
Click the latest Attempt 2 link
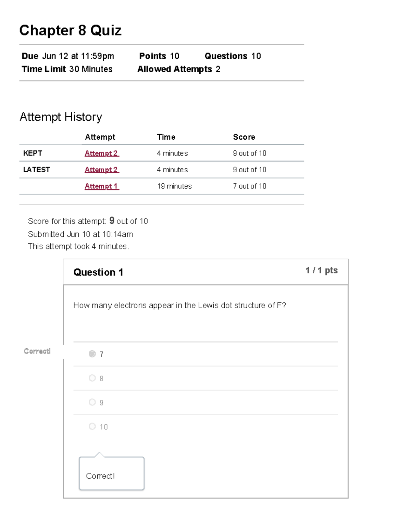click(101, 170)
